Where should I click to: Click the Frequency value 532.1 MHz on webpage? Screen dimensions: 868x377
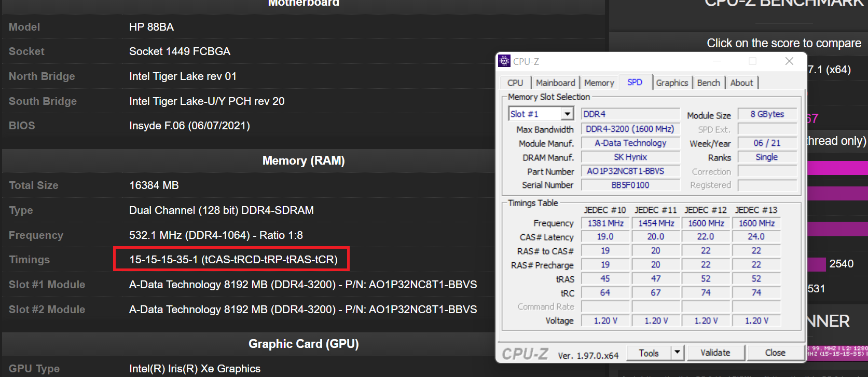point(216,235)
